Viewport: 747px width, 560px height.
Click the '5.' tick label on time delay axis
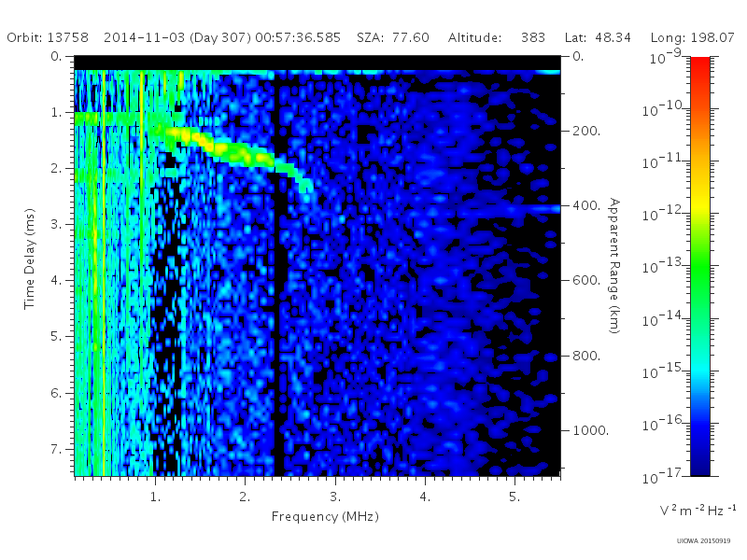[x=56, y=336]
